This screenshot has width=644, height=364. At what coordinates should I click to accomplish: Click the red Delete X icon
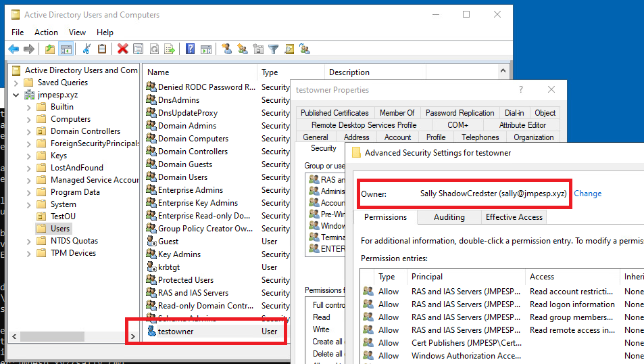[x=122, y=49]
